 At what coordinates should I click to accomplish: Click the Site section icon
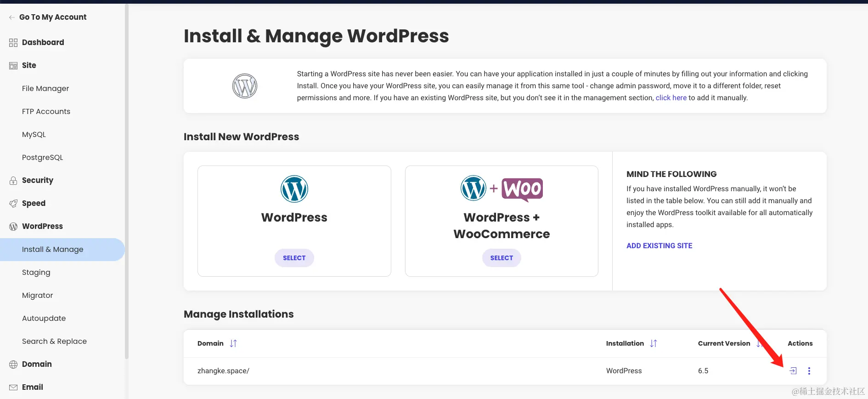(x=13, y=66)
